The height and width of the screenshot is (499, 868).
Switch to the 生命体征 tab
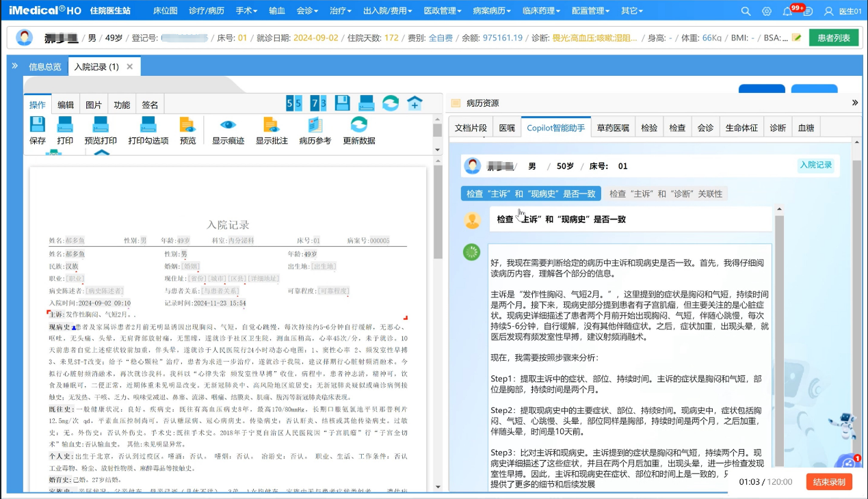point(741,128)
